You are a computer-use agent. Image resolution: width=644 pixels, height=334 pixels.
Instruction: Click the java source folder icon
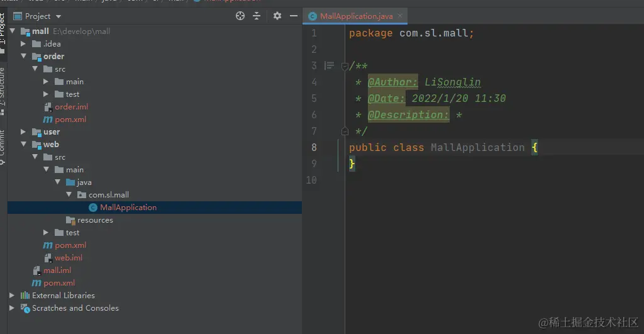[x=70, y=182]
